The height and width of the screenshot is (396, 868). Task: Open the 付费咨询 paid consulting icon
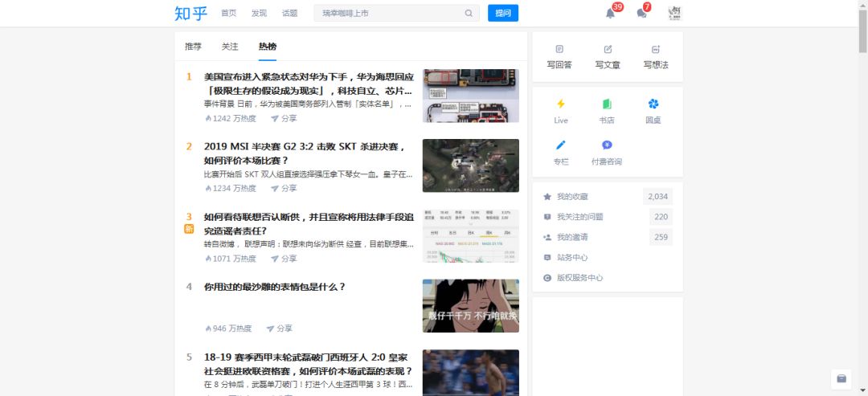pos(607,145)
